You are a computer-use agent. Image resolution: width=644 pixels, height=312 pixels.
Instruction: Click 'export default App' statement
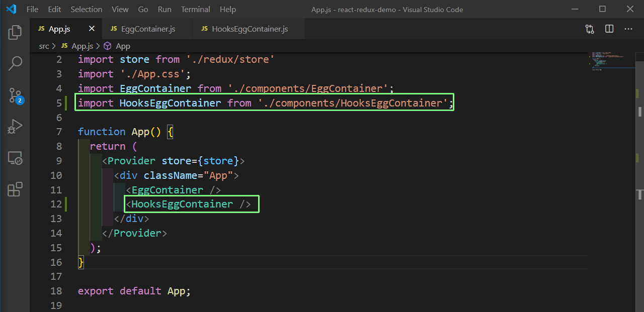[x=134, y=291]
